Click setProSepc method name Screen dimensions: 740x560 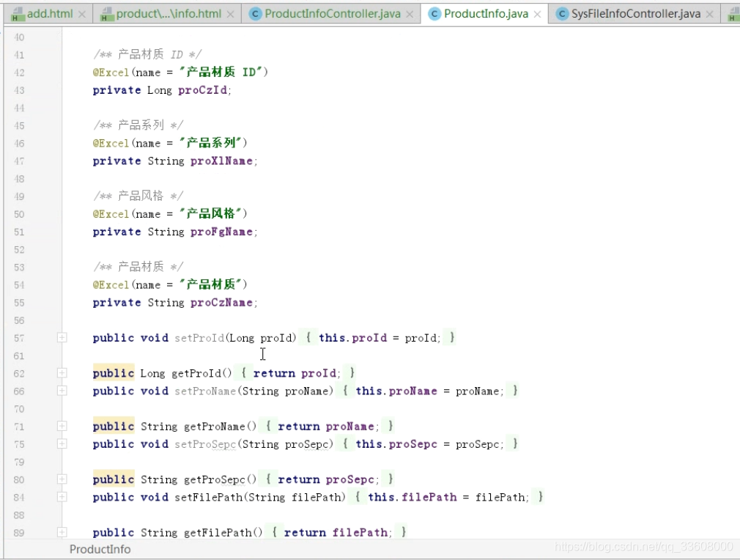tap(205, 444)
